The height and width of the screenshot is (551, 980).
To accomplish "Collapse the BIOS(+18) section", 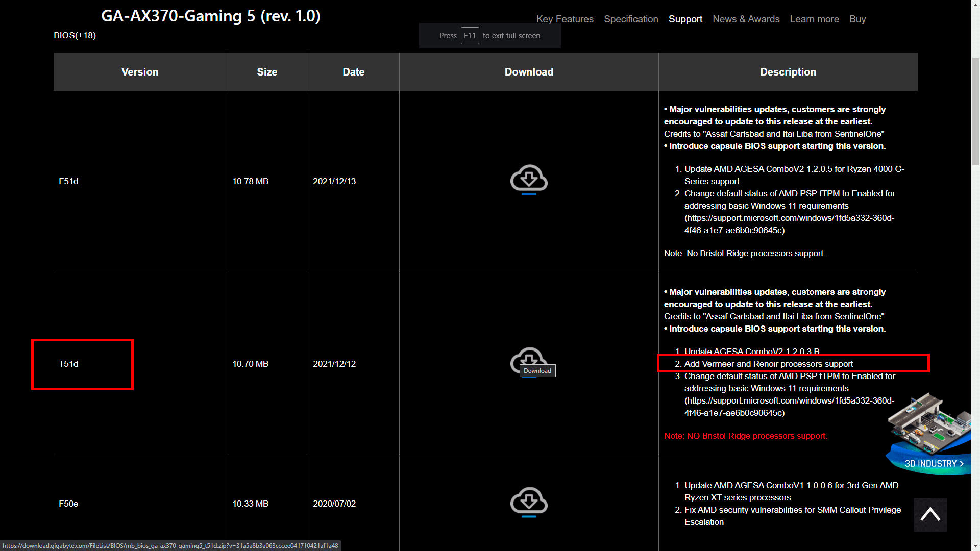I will point(75,35).
